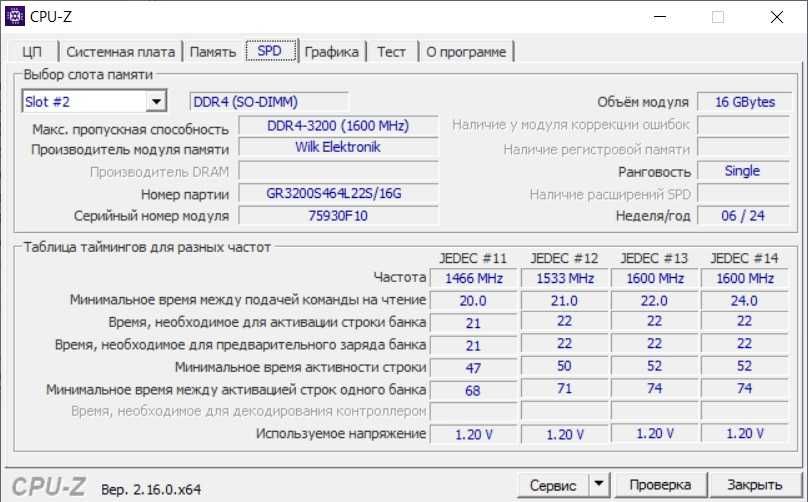
Task: Click the JEDEC #14 column header
Action: pos(745,258)
